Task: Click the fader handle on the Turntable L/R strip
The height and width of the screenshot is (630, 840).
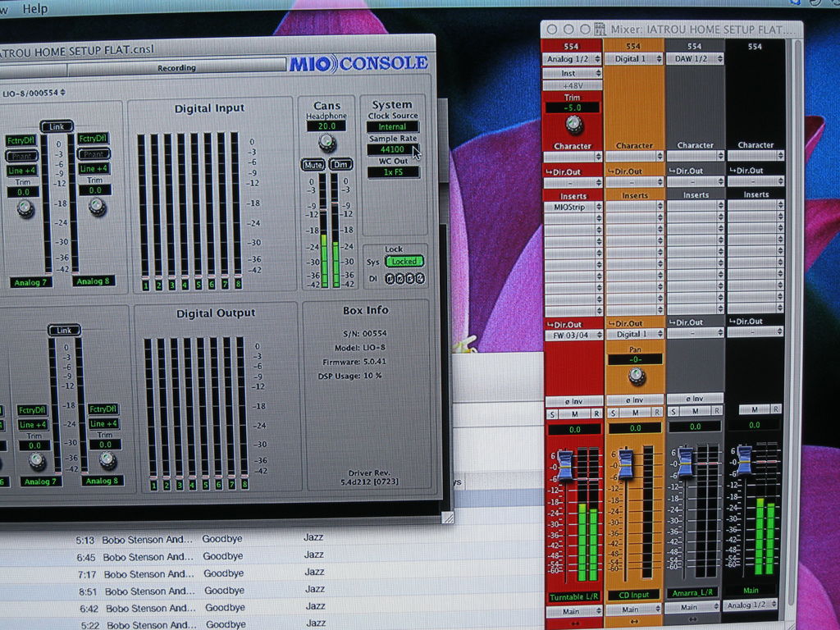Action: (564, 465)
